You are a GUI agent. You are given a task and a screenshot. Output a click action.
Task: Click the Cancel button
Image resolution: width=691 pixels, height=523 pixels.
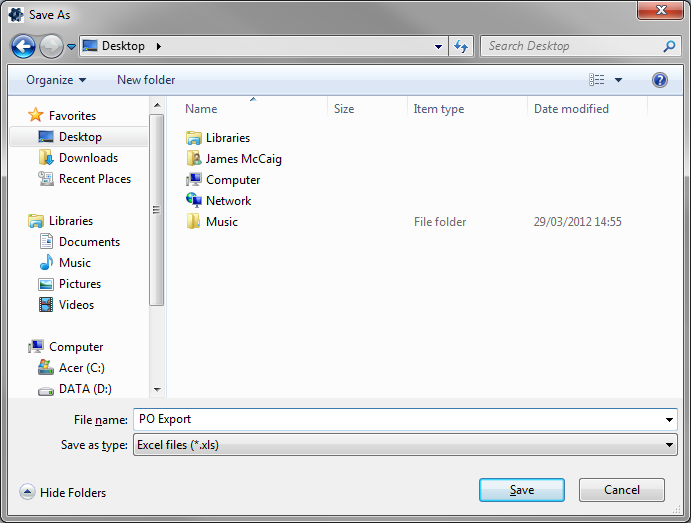[621, 490]
